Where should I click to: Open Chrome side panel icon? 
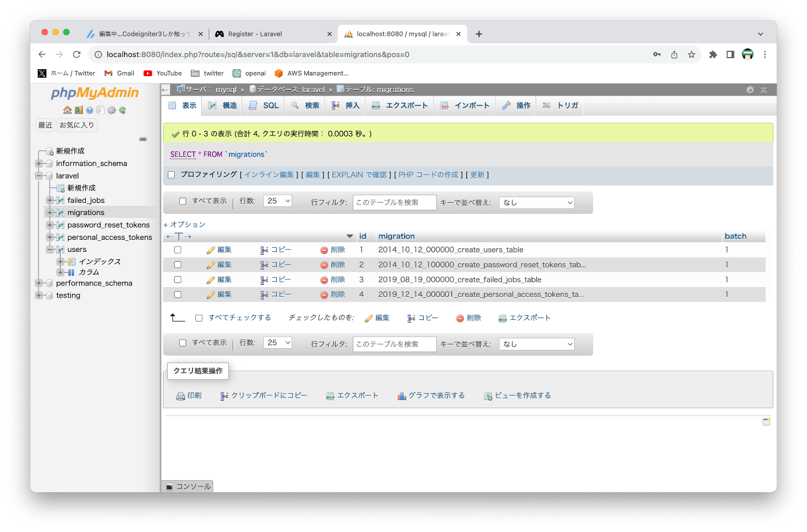(x=730, y=55)
